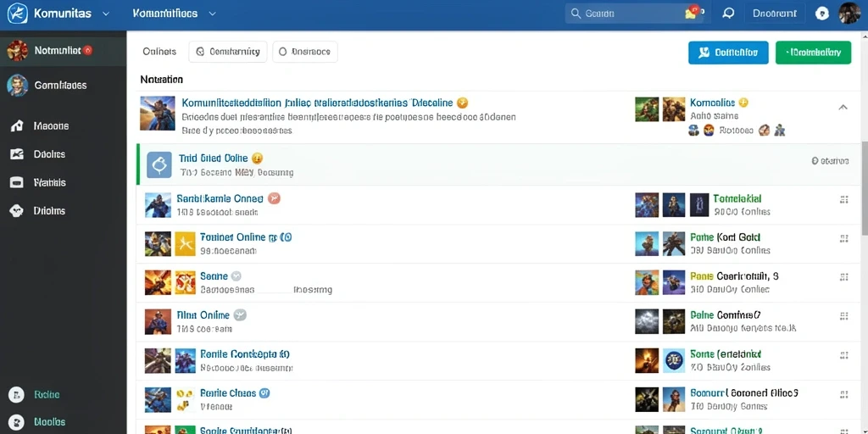Click the green Rodne sidebar item icon
Image resolution: width=868 pixels, height=434 pixels.
[x=17, y=395]
